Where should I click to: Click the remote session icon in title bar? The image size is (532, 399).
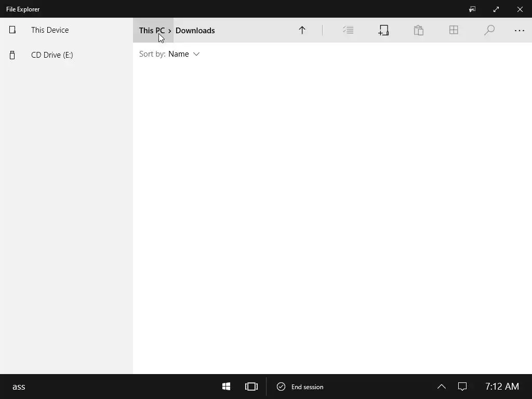point(472,9)
